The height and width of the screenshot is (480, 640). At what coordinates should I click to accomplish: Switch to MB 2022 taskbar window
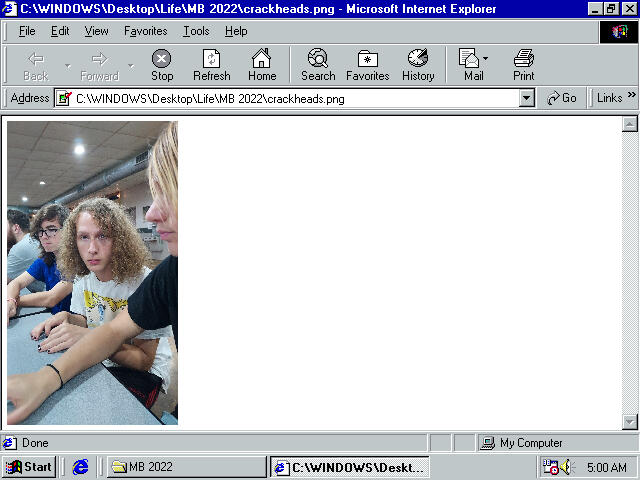[186, 467]
